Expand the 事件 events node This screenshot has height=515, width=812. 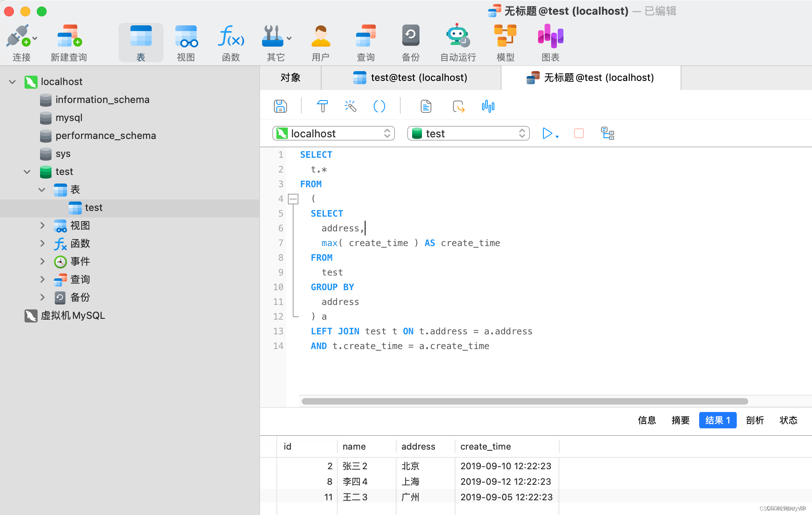[42, 262]
